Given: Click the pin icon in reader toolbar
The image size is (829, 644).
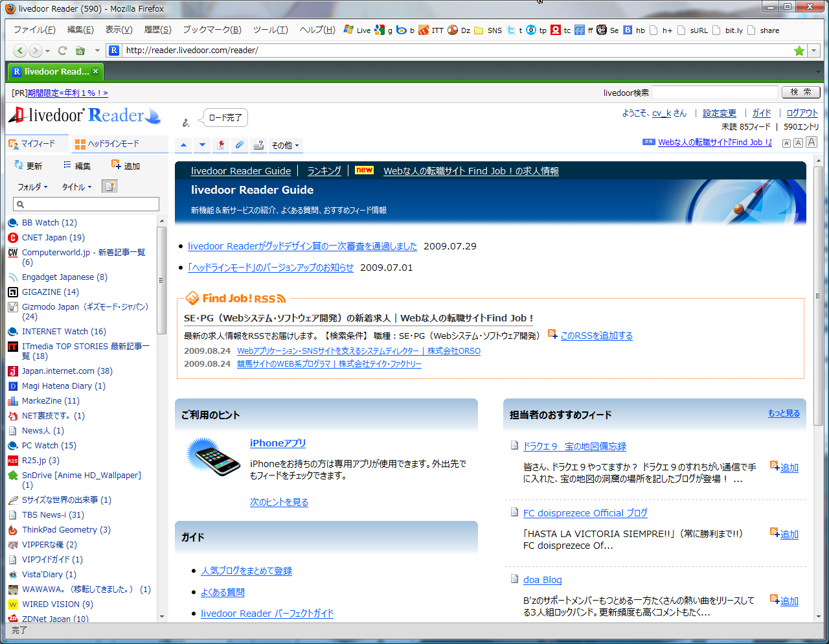Looking at the screenshot, I should point(221,145).
